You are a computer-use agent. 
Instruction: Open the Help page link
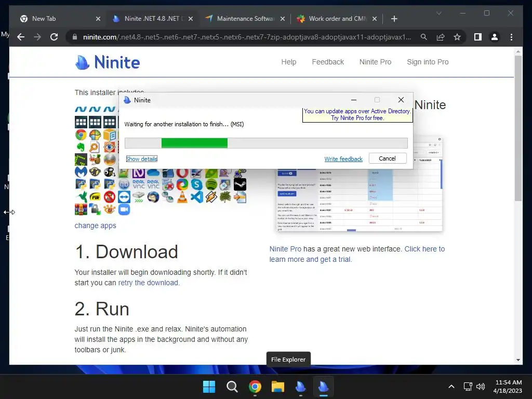[x=289, y=62]
